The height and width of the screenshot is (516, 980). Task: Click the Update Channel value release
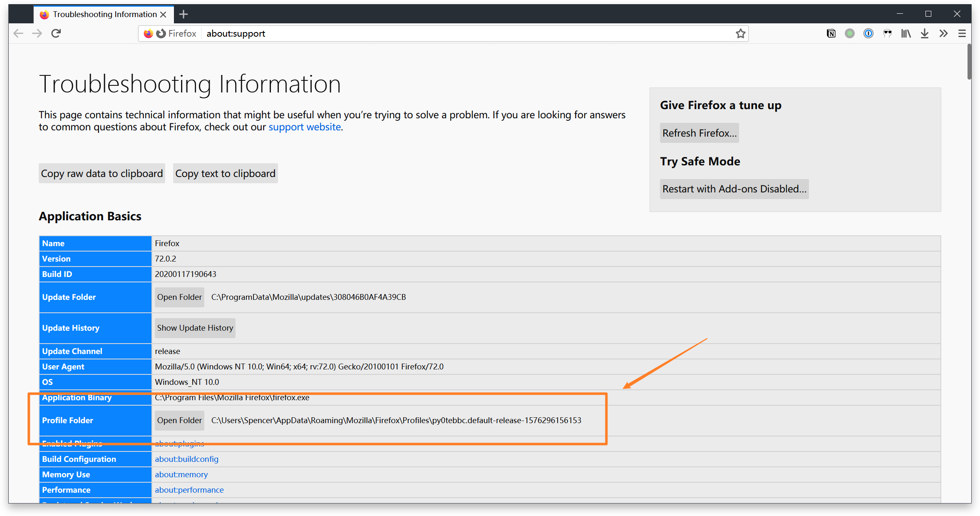[168, 351]
